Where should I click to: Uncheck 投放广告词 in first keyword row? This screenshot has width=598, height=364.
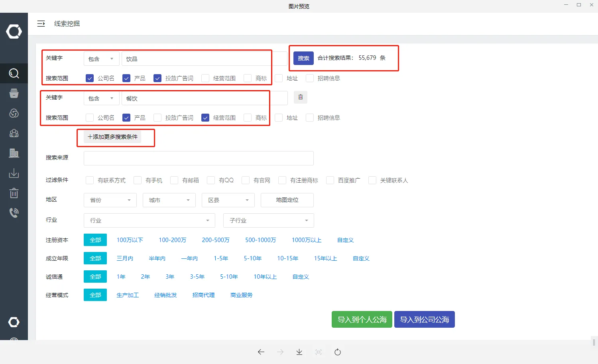(157, 78)
